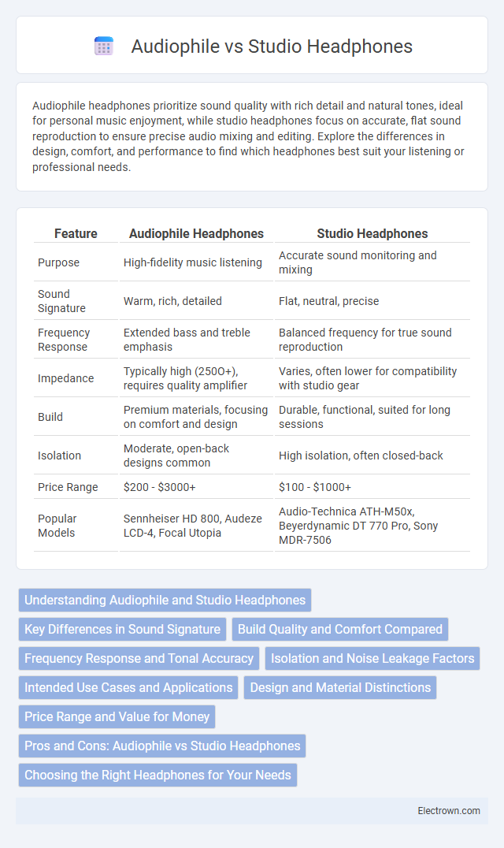The width and height of the screenshot is (504, 848).
Task: Open Key Differences in Sound Signature link
Action: click(122, 629)
